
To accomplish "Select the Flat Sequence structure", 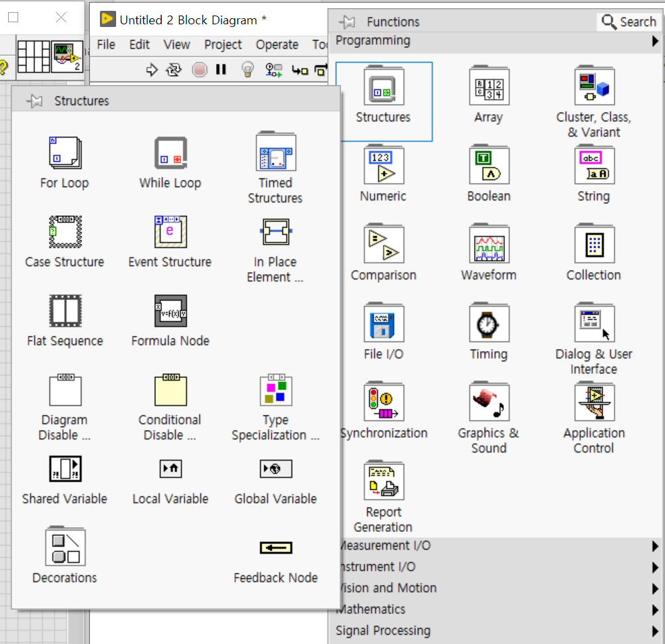I will 65,311.
